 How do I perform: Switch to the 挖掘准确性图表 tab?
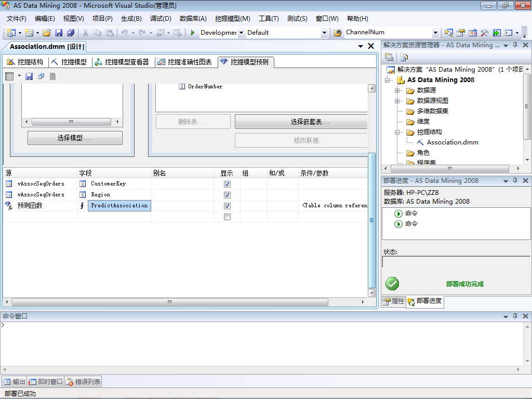[185, 62]
